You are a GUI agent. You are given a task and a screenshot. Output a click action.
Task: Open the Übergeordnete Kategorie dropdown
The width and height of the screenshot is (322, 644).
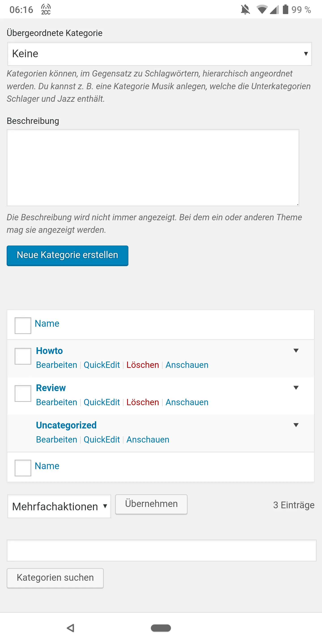(x=159, y=54)
